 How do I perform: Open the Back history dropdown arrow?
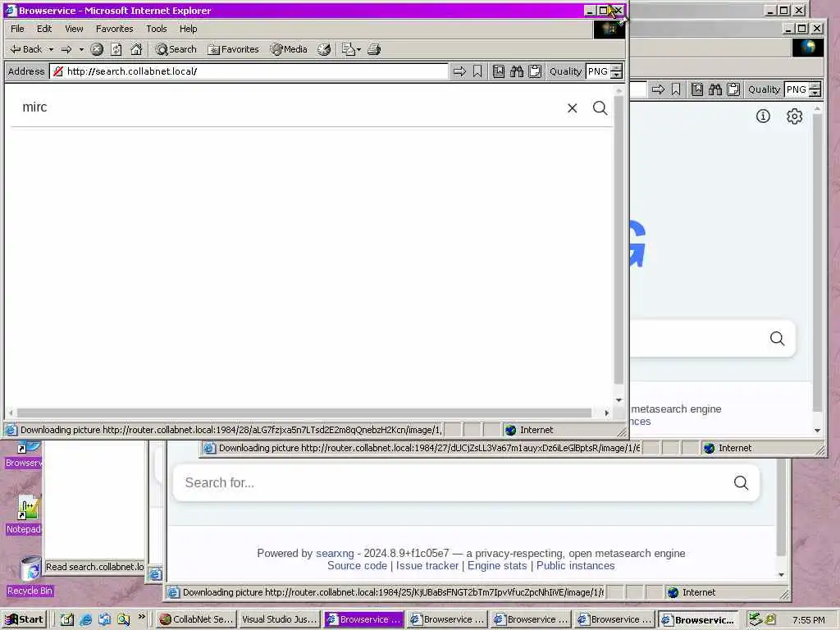click(x=51, y=49)
